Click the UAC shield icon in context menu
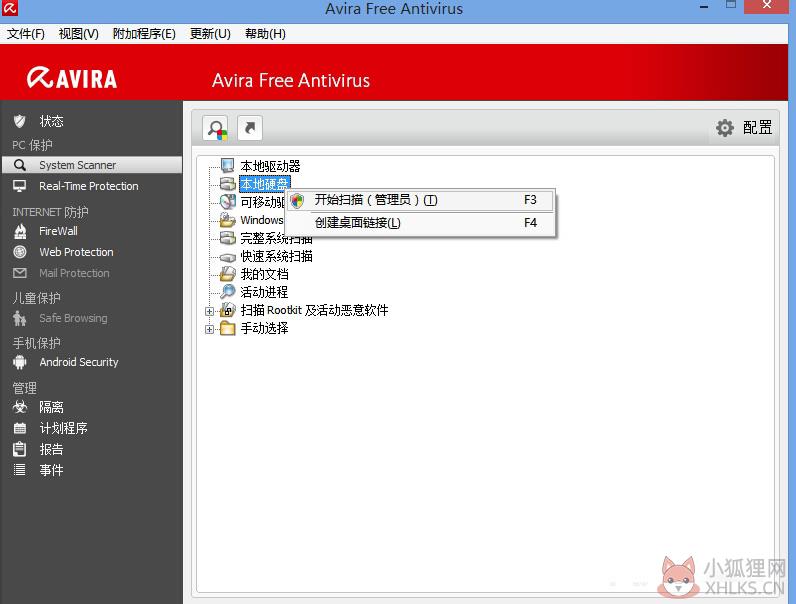Screen dimensions: 796x604 click(x=297, y=200)
